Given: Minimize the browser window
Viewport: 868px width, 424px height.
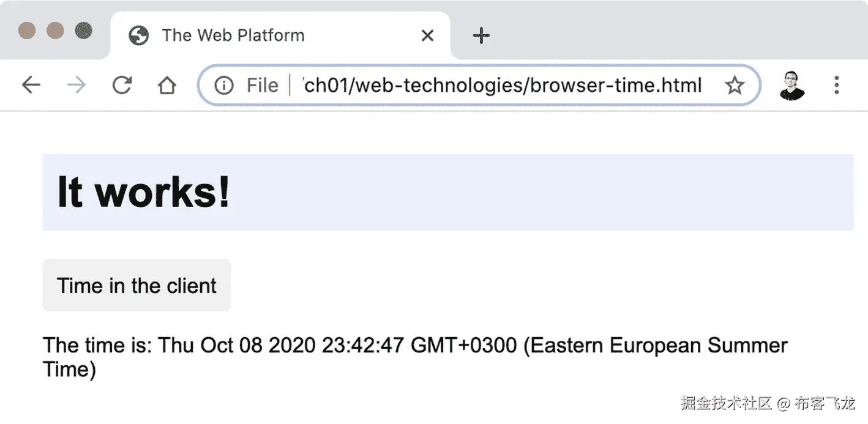Looking at the screenshot, I should tap(55, 30).
